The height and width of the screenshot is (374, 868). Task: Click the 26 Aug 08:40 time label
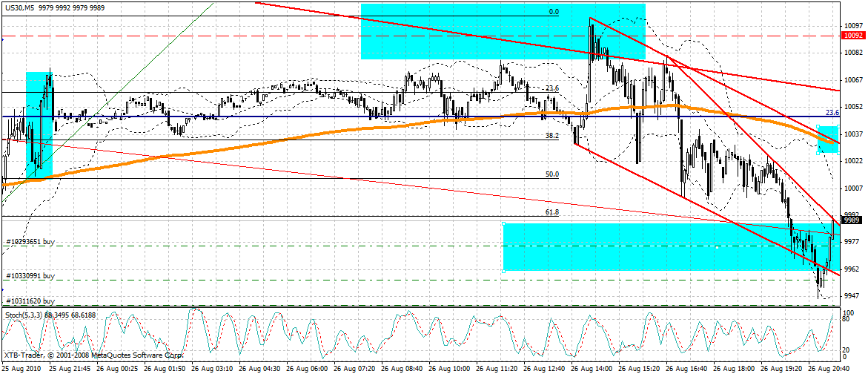click(402, 368)
